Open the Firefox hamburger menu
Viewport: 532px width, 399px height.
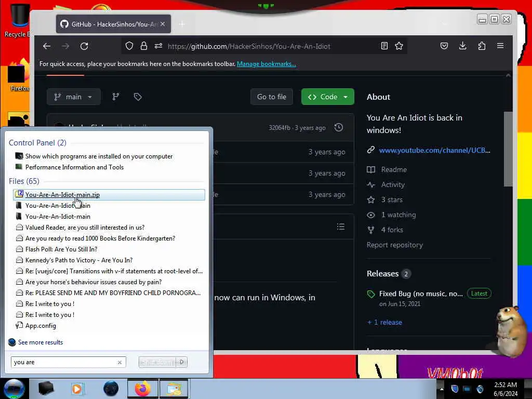[500, 46]
